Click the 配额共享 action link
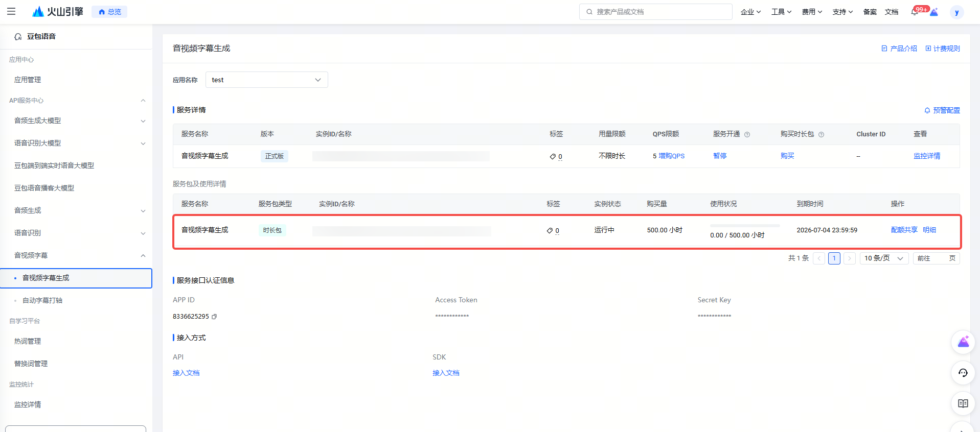Screen dimensions: 980x432 pos(904,230)
